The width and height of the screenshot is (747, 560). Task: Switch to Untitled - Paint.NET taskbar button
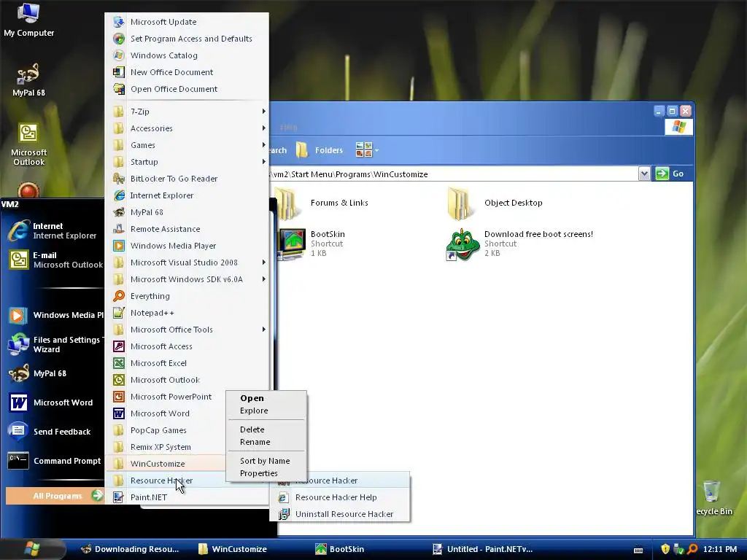click(483, 549)
